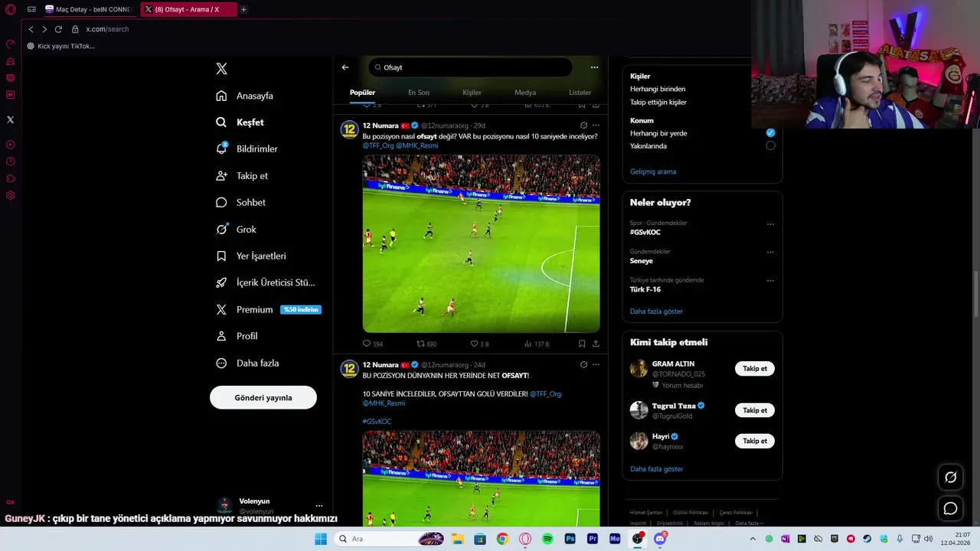Open History clock icon in Opera sidebar
Image resolution: width=980 pixels, height=551 pixels.
(10, 161)
